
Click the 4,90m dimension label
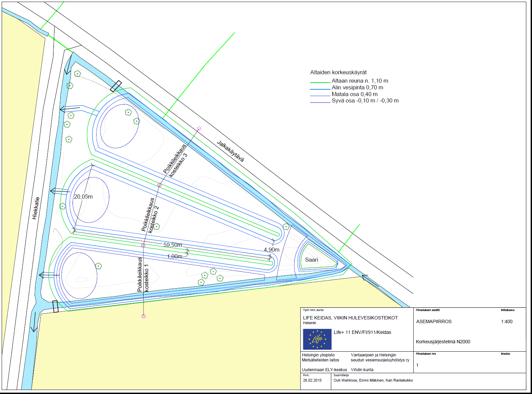(271, 250)
